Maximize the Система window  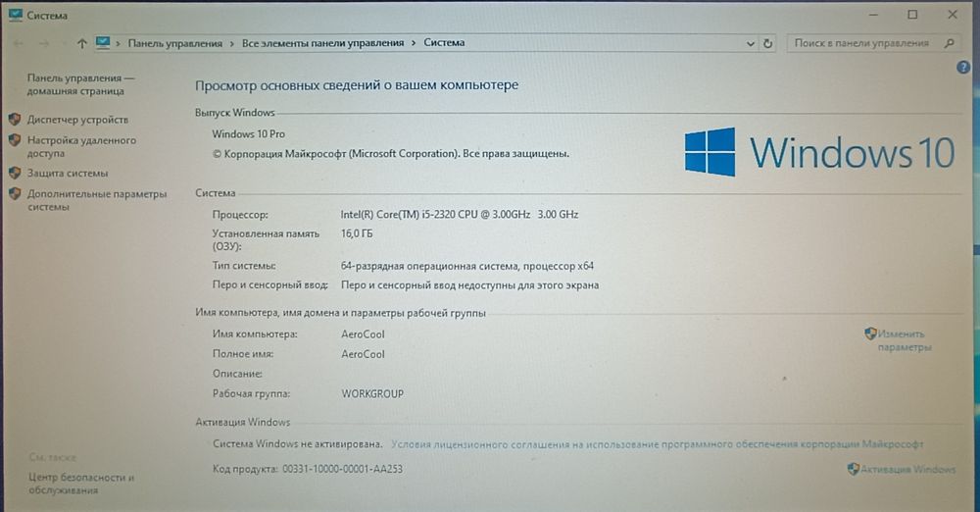[912, 15]
